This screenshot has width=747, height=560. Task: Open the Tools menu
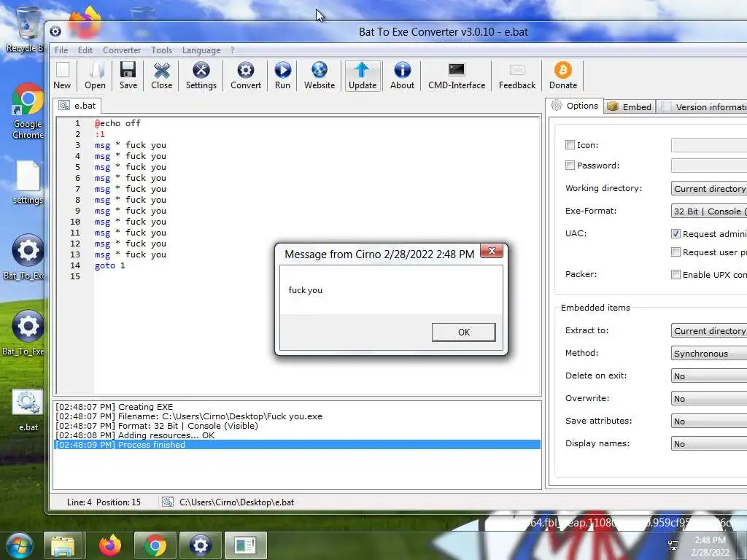pos(161,50)
